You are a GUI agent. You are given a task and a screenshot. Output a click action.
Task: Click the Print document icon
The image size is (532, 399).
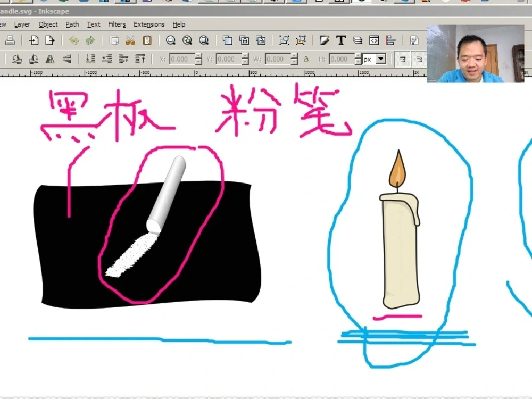[10, 40]
